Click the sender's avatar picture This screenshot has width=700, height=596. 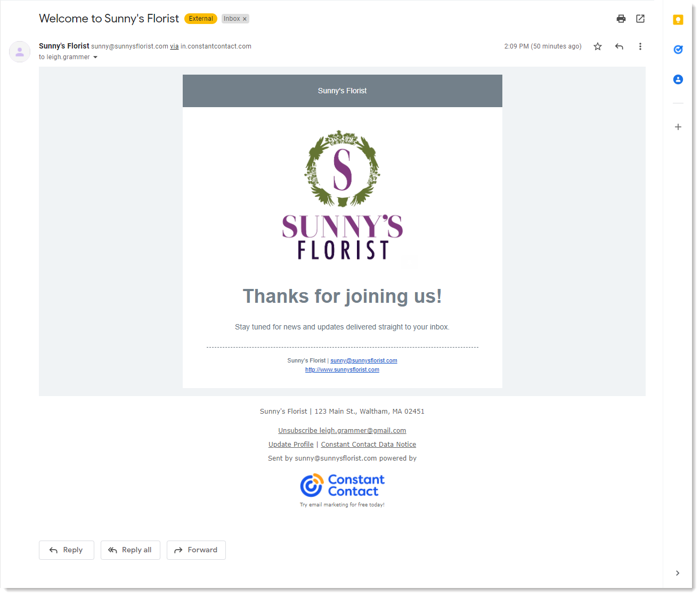(20, 52)
